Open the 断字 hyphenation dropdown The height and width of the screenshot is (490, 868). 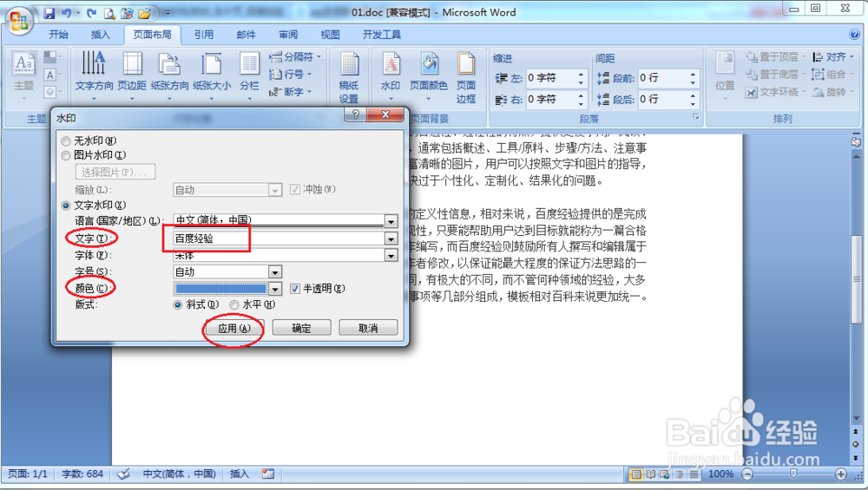[x=291, y=92]
